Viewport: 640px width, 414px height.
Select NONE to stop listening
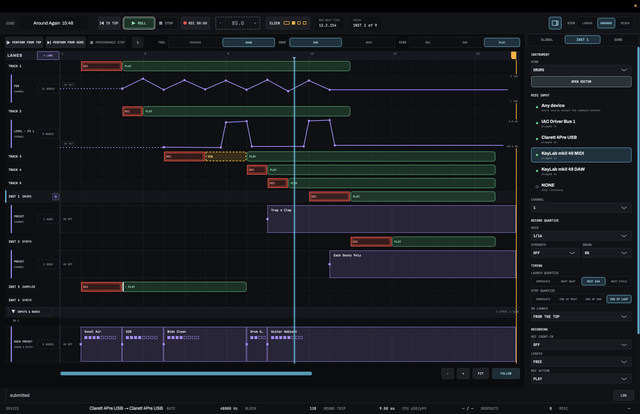click(581, 187)
